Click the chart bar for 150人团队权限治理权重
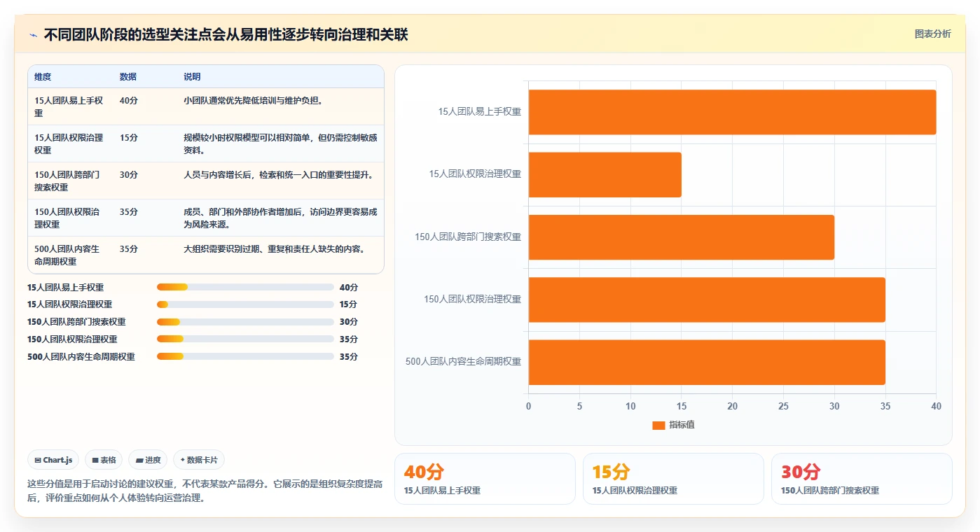Screen dimensions: 980x532 [x=707, y=300]
